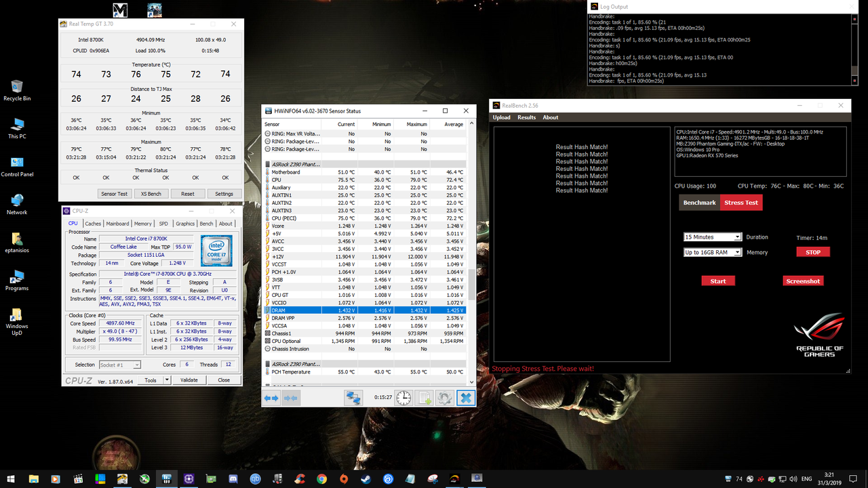This screenshot has width=868, height=488.
Task: Switch to the CPU-Z Caches tab
Action: click(93, 223)
